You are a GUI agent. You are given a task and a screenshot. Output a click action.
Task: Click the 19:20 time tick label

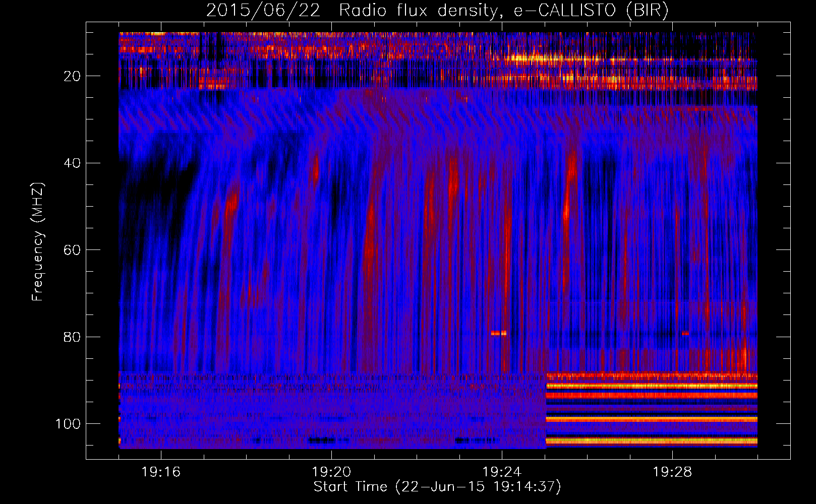click(x=331, y=472)
